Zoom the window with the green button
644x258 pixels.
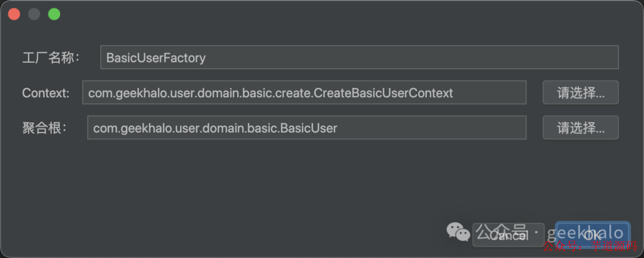click(54, 14)
